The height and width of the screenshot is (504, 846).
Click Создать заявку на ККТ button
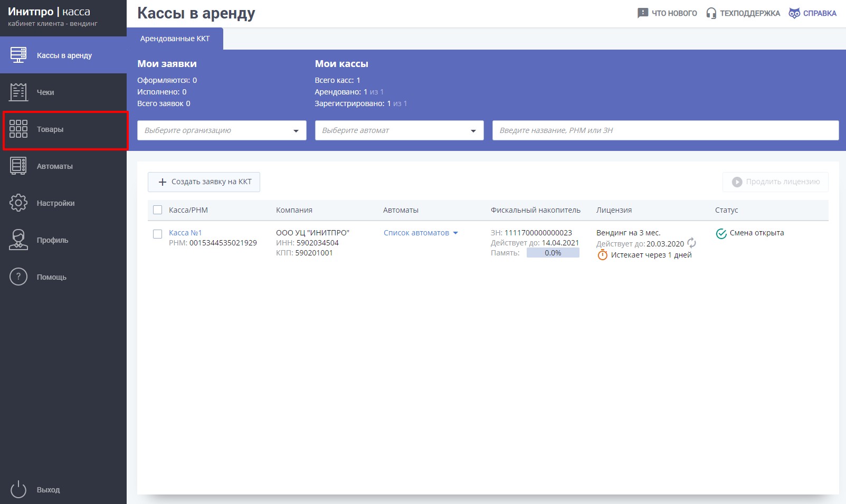pyautogui.click(x=204, y=182)
